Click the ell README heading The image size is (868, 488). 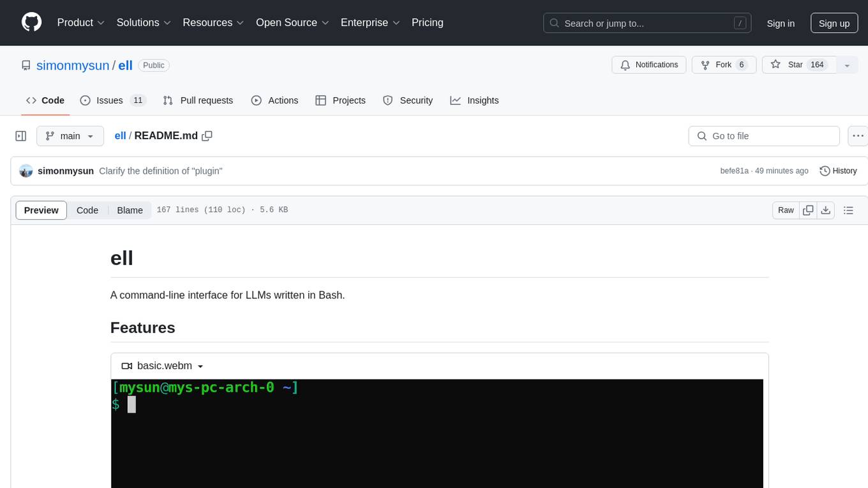pos(122,258)
